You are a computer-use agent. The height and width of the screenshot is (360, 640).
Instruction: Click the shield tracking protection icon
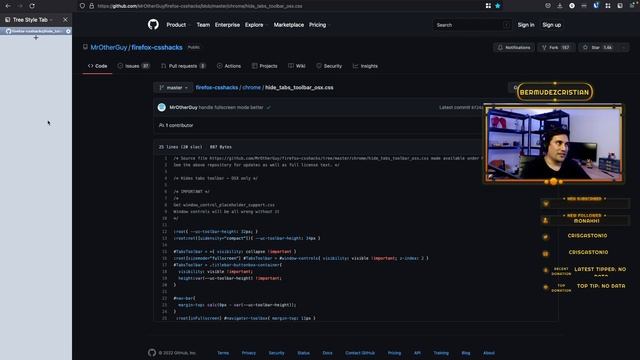[x=82, y=6]
